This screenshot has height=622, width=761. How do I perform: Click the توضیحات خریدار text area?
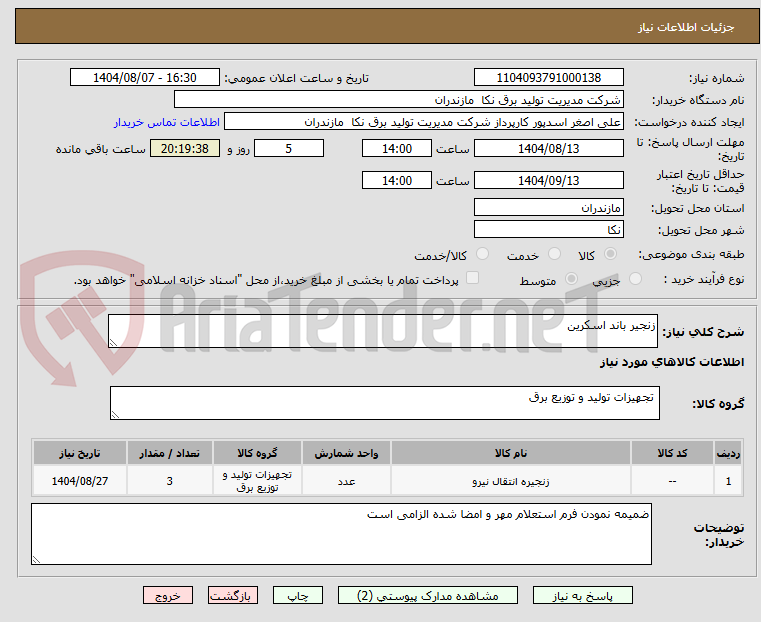341,534
